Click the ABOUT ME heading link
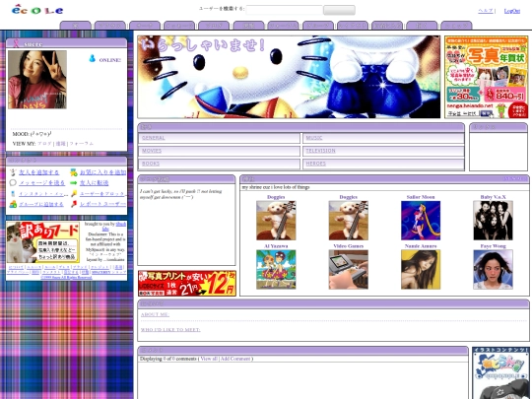Image resolution: width=532 pixels, height=399 pixels. pyautogui.click(x=155, y=314)
